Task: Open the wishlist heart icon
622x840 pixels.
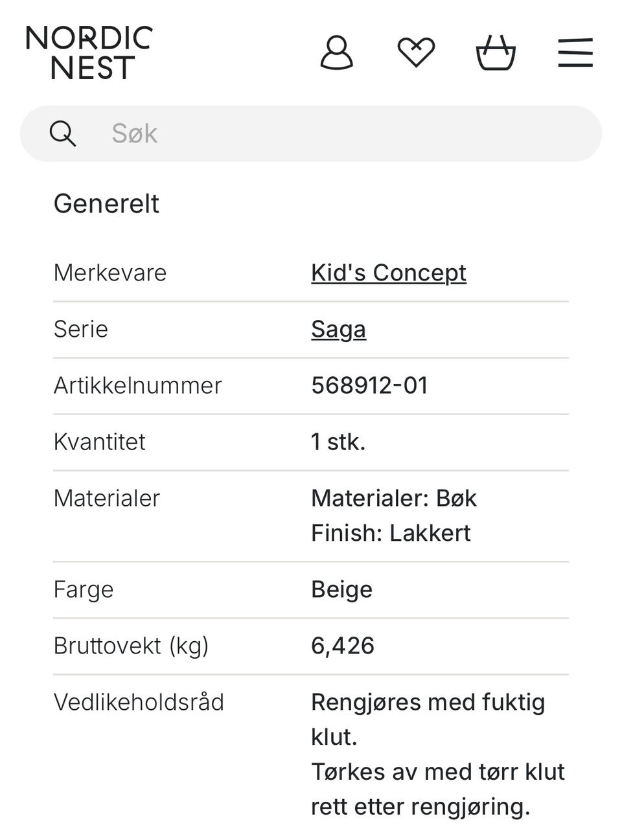Action: coord(416,53)
